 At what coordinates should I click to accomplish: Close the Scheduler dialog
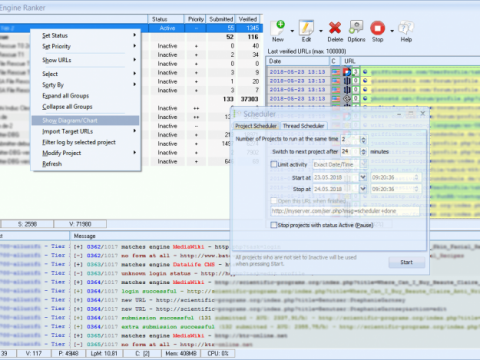[423, 114]
